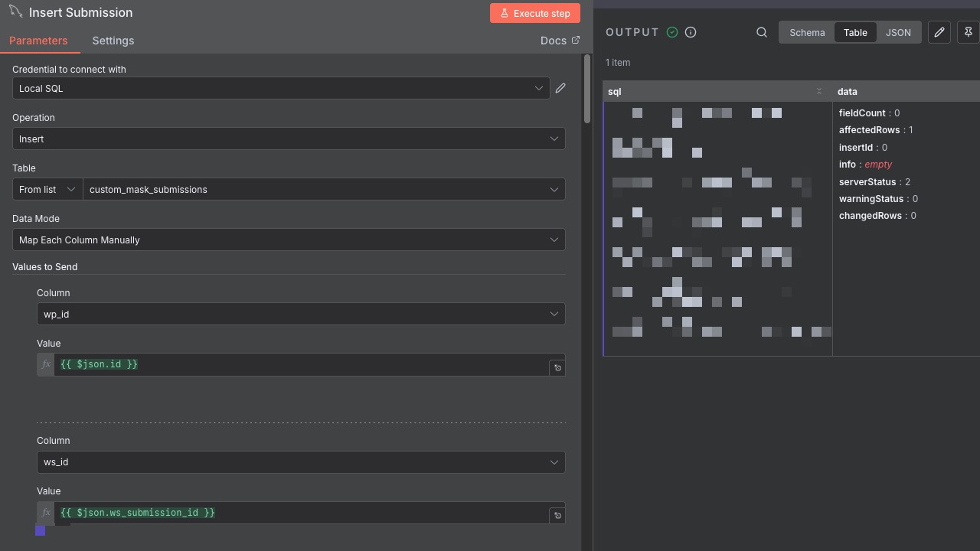This screenshot has width=980, height=551.
Task: Open the Parameters tab
Action: tap(38, 41)
